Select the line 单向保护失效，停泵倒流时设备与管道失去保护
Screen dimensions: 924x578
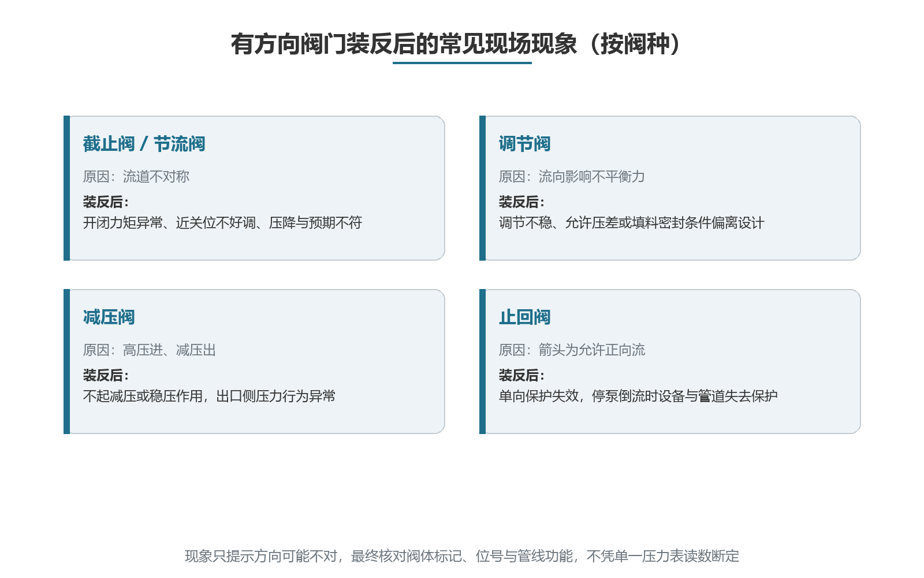click(638, 396)
